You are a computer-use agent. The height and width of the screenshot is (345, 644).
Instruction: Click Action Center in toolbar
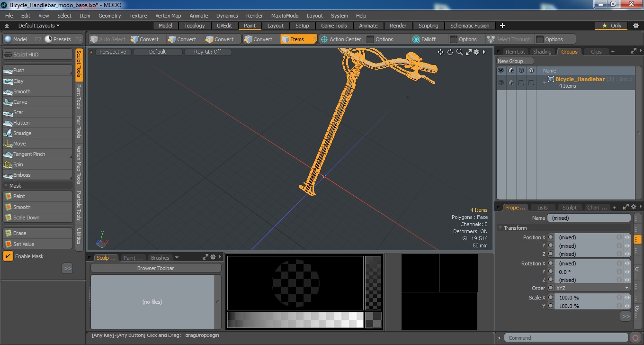point(341,39)
